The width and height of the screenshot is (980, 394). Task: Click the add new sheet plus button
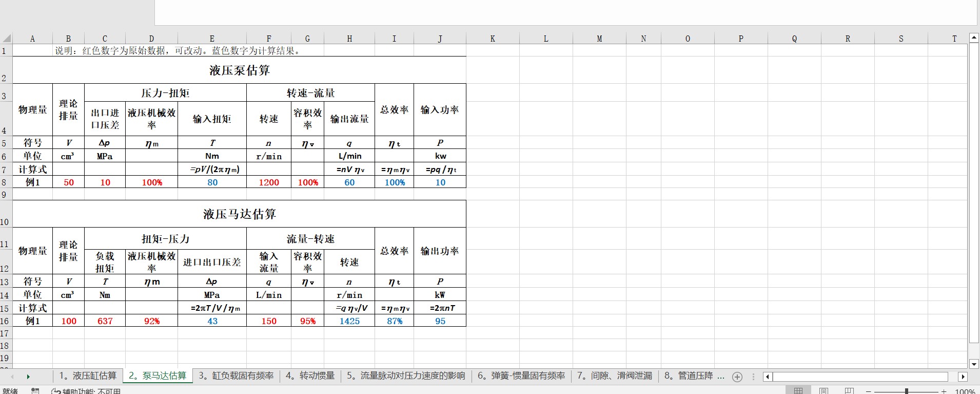pos(737,377)
